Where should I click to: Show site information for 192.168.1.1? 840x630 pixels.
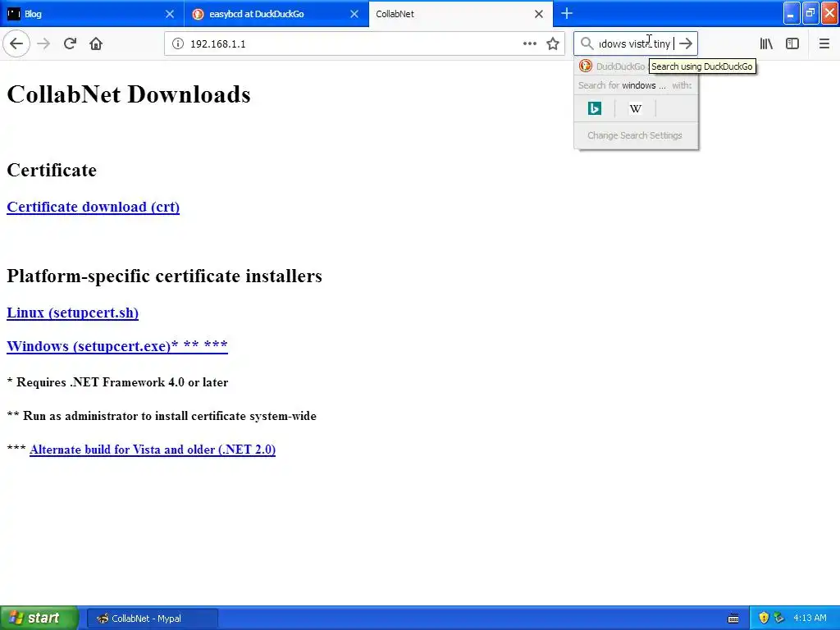tap(177, 44)
